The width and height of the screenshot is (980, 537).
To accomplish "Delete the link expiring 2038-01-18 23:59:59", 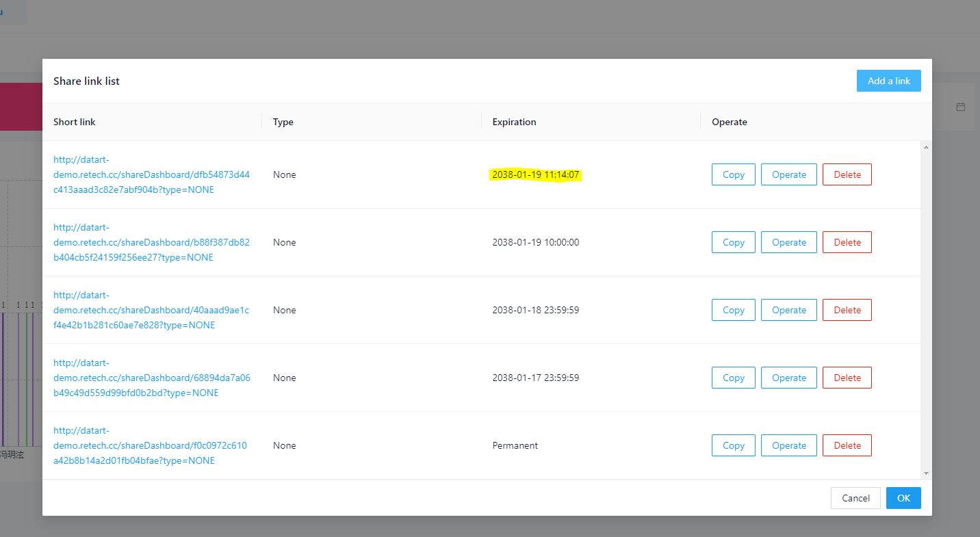I will (x=847, y=310).
